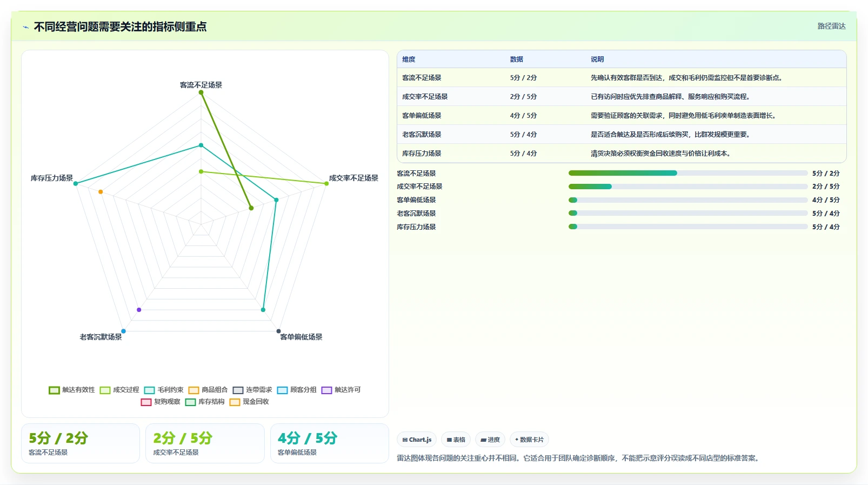868x485 pixels.
Task: Click the 客单偏低场景 progress bar
Action: (688, 200)
